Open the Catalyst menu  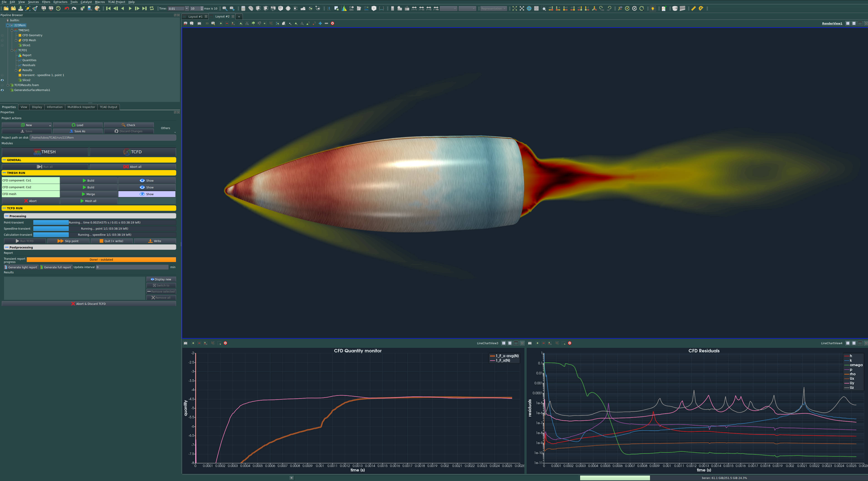coord(86,2)
